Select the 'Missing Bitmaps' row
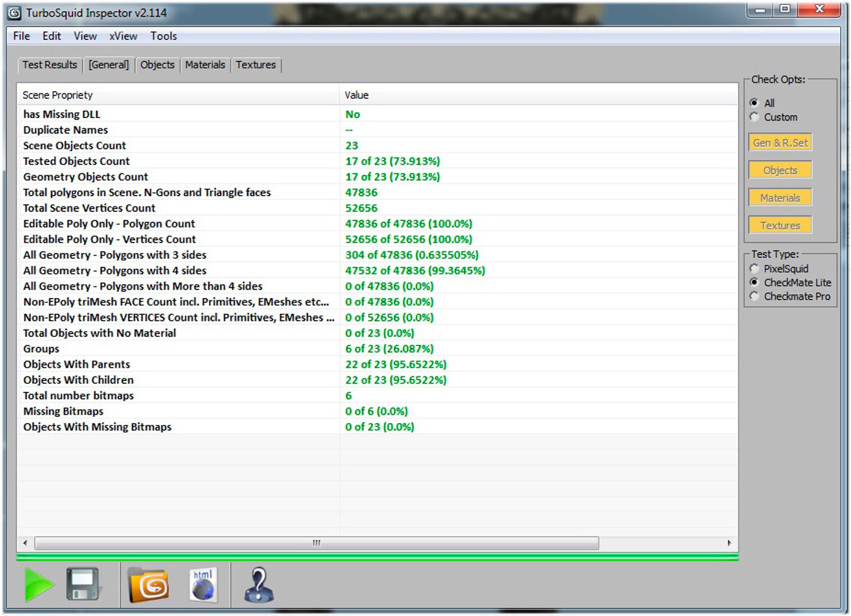 377,411
